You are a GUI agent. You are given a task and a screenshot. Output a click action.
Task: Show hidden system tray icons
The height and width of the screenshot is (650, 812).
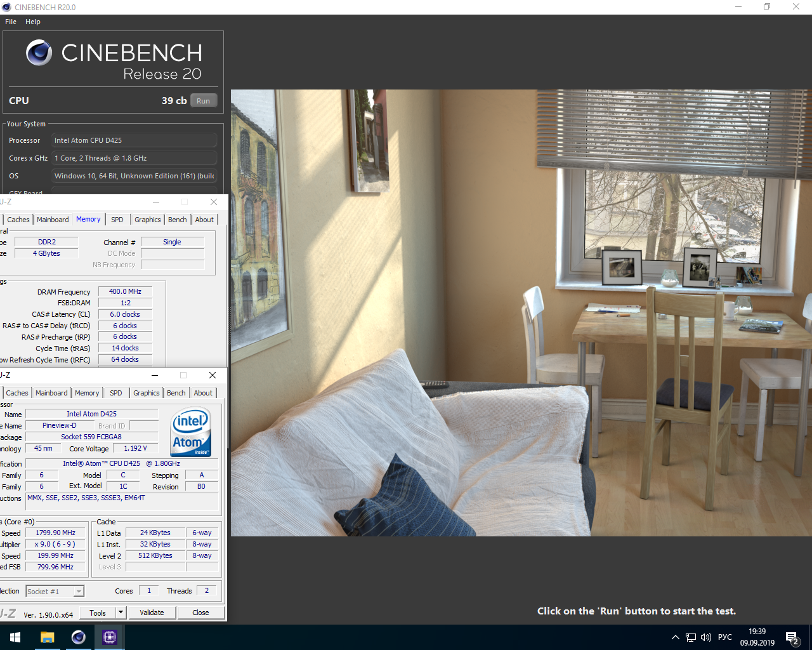(676, 637)
